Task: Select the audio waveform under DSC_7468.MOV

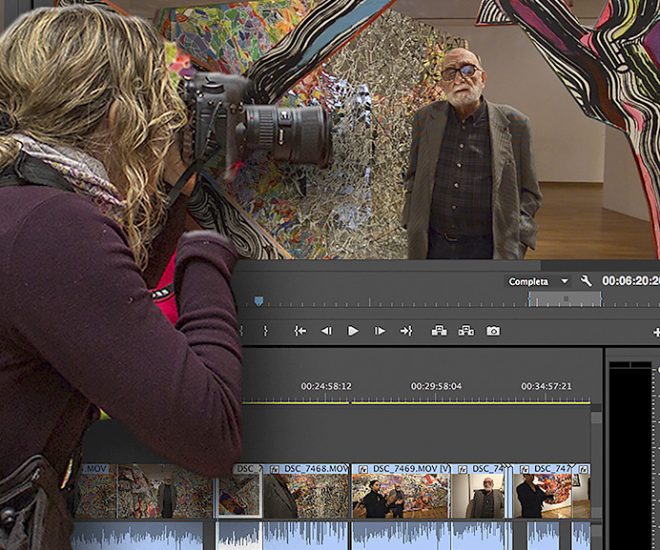Action: [x=307, y=536]
